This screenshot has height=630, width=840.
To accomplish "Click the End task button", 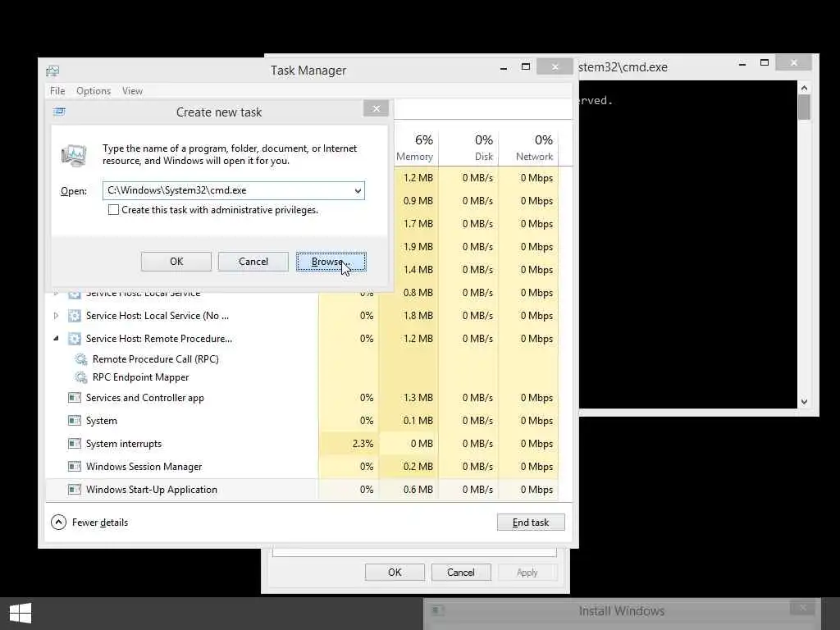I will tap(531, 523).
